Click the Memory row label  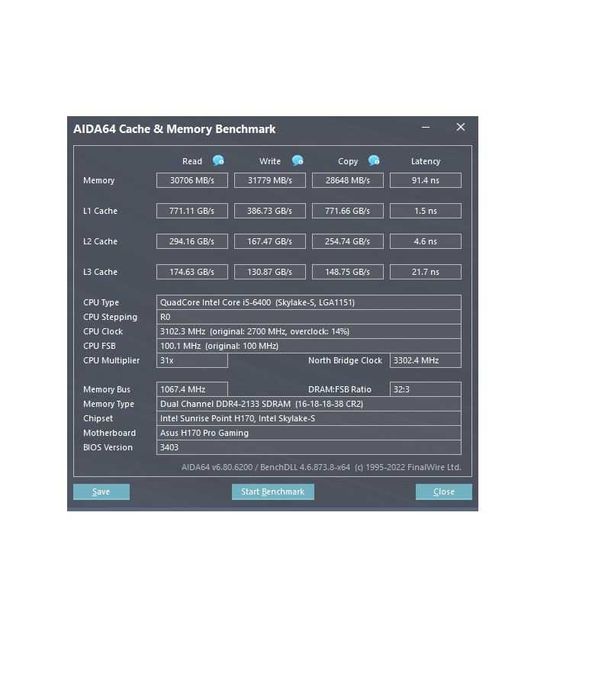click(x=99, y=180)
